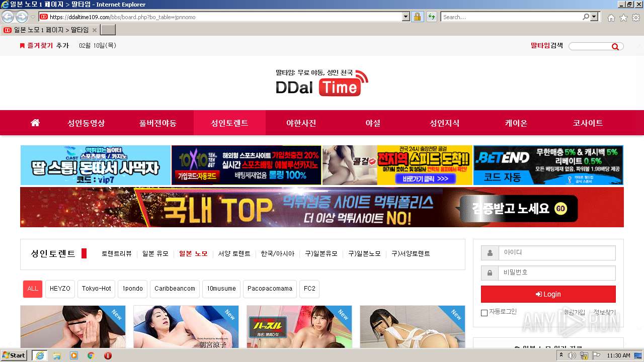Click the 비밀번호 password field
The image size is (644, 362).
[x=556, y=273]
